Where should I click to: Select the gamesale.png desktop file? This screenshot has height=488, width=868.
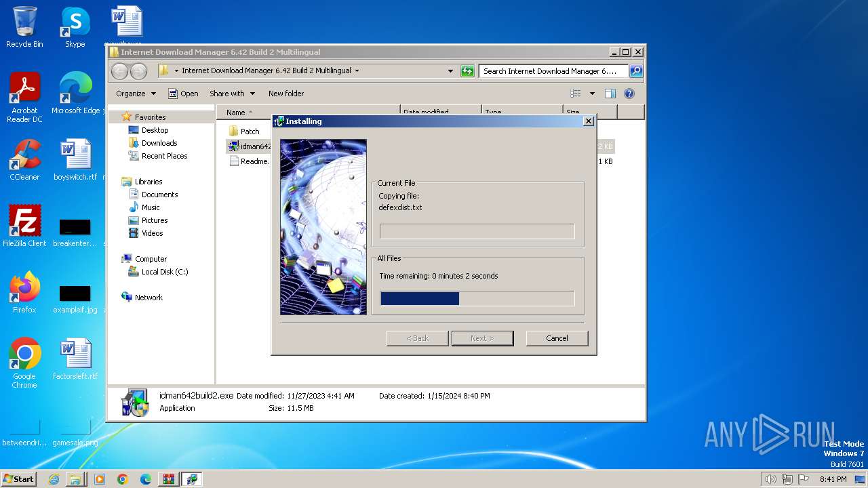(x=75, y=434)
